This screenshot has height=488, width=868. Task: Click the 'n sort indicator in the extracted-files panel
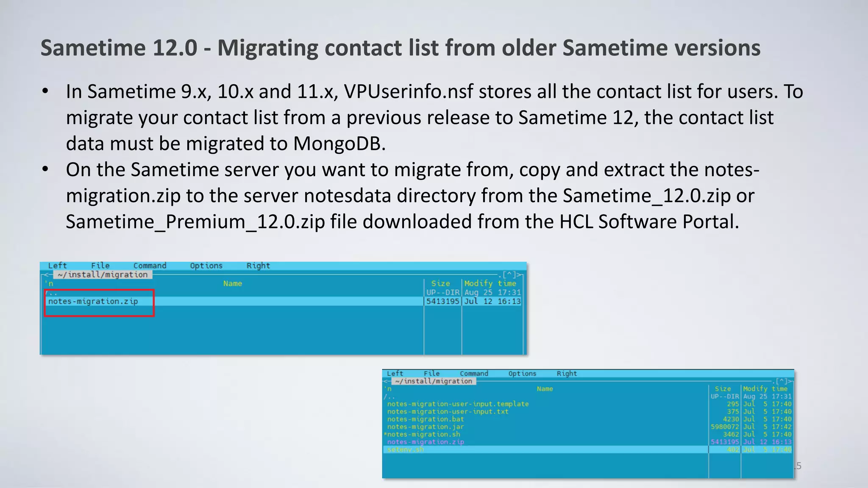click(x=388, y=388)
